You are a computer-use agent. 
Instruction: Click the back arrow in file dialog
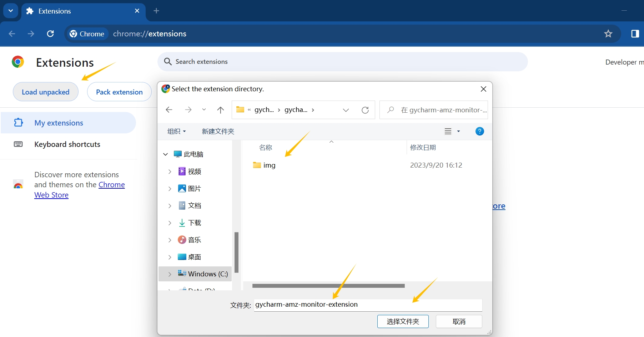[x=169, y=110]
